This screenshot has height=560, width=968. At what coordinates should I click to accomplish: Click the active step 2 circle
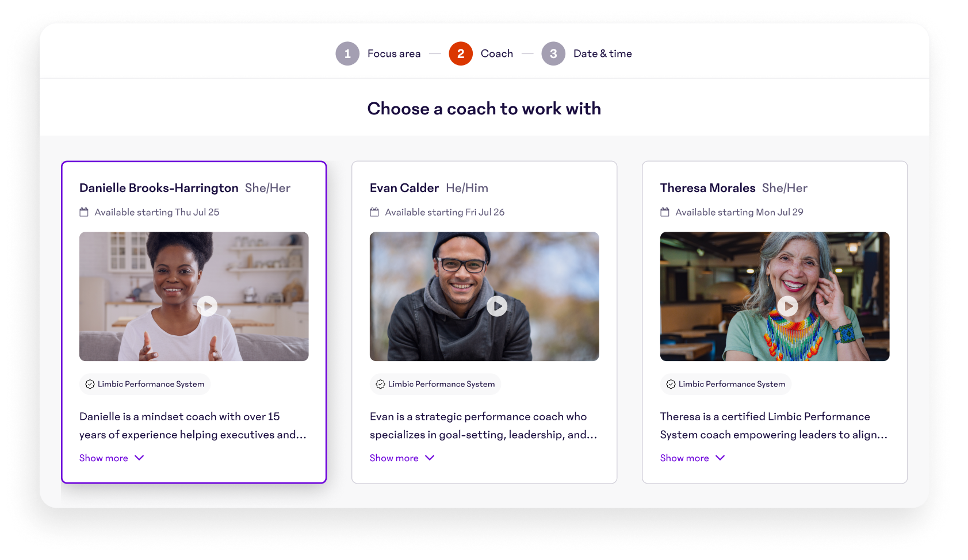coord(461,53)
